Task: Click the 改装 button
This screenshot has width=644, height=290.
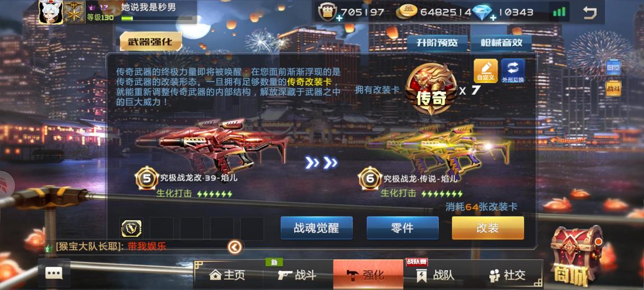Action: [488, 228]
